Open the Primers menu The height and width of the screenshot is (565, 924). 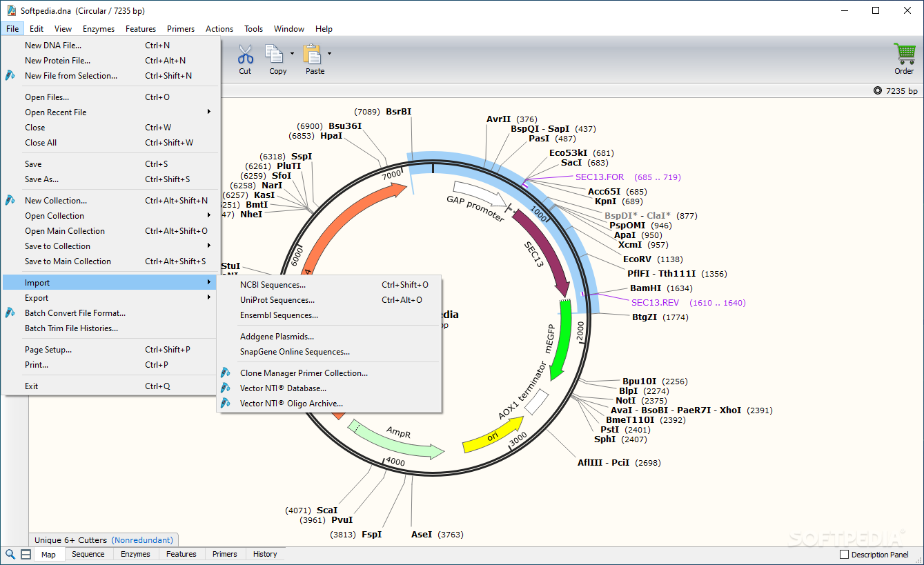(181, 29)
